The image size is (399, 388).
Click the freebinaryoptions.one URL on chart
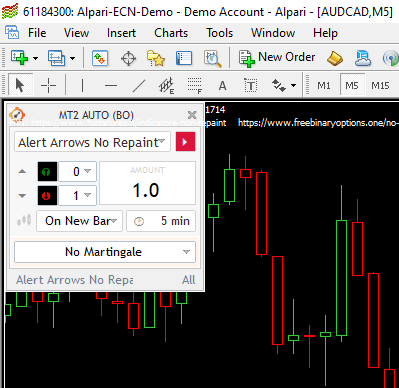(318, 123)
